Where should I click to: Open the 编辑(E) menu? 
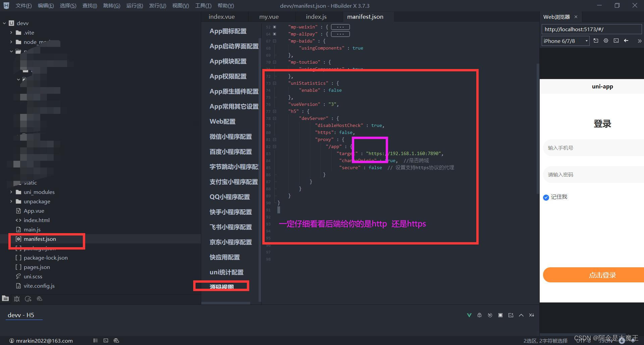(x=46, y=6)
